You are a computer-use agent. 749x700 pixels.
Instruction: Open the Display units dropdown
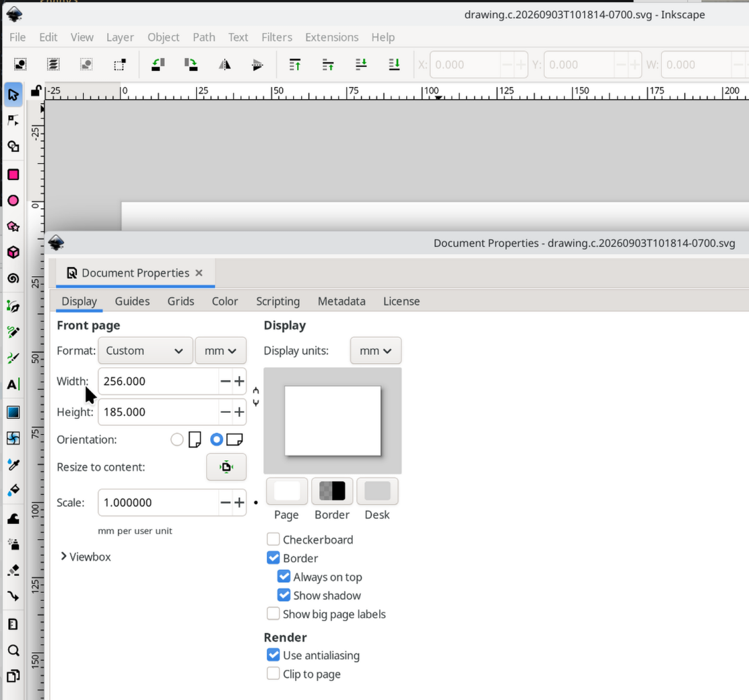click(375, 351)
